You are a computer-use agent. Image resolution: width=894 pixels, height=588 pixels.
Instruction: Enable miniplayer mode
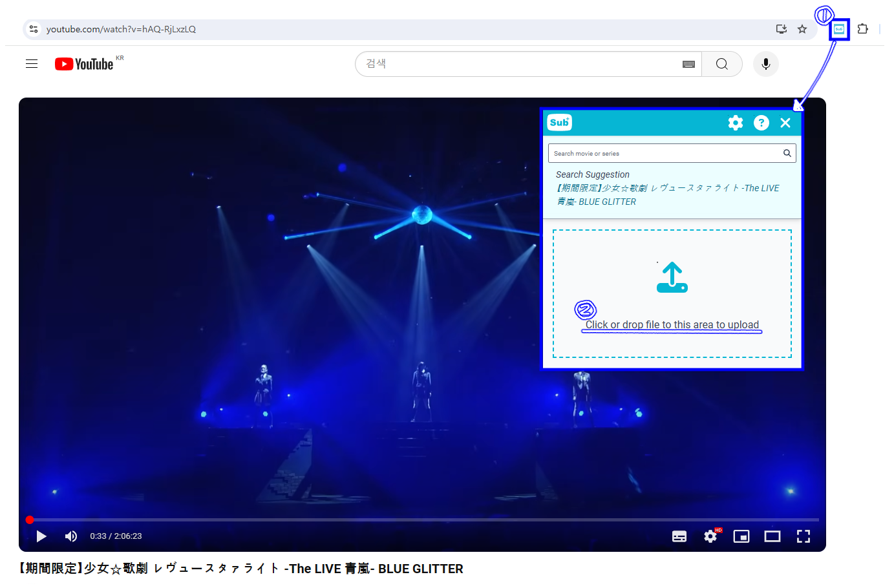[x=741, y=536]
